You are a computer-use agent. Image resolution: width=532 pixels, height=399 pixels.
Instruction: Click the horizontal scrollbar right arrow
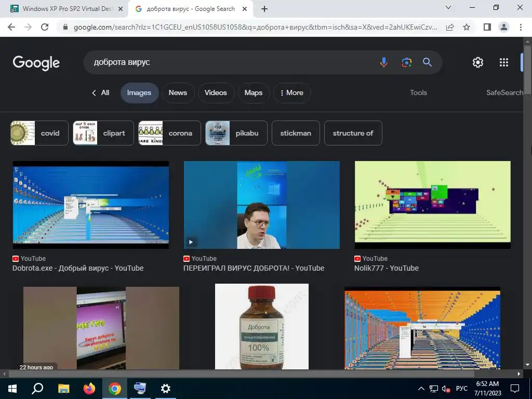[519, 374]
